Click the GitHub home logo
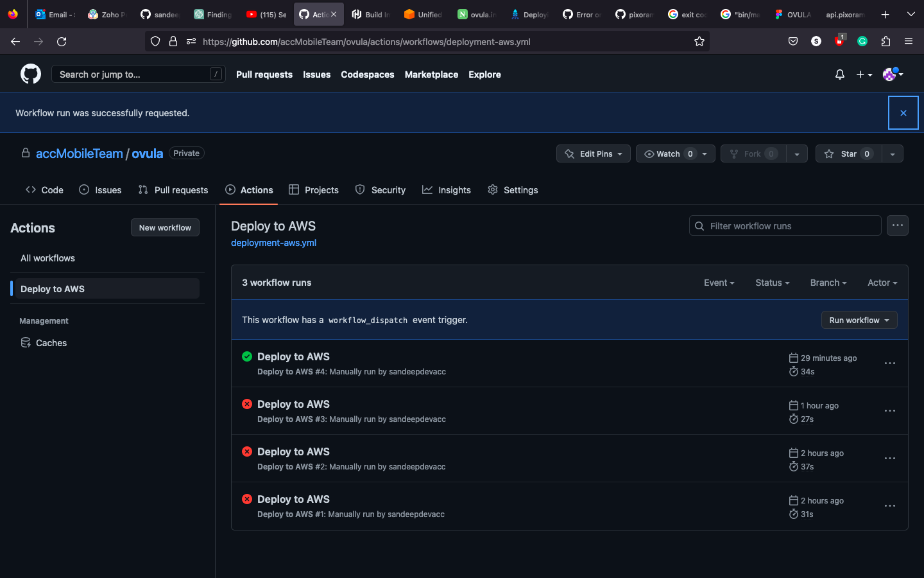 tap(30, 73)
